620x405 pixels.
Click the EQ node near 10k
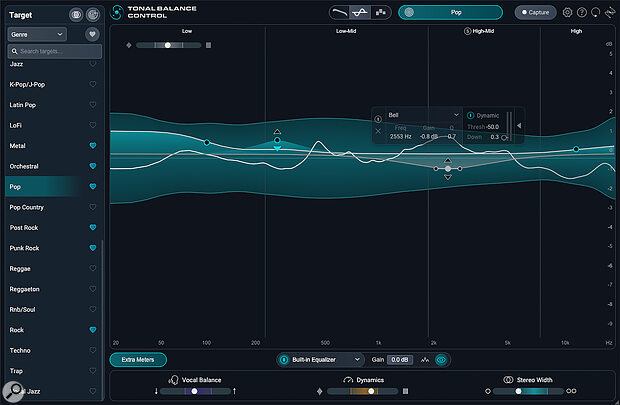tap(576, 149)
